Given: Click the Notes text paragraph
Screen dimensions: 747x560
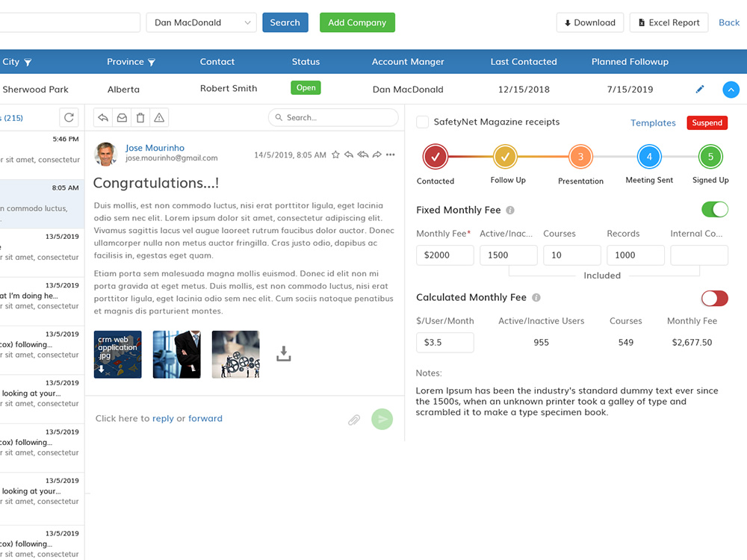Looking at the screenshot, I should [x=567, y=402].
